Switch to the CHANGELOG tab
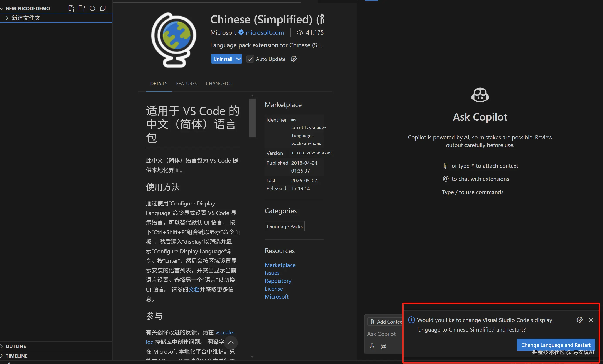The image size is (603, 364). pos(220,84)
